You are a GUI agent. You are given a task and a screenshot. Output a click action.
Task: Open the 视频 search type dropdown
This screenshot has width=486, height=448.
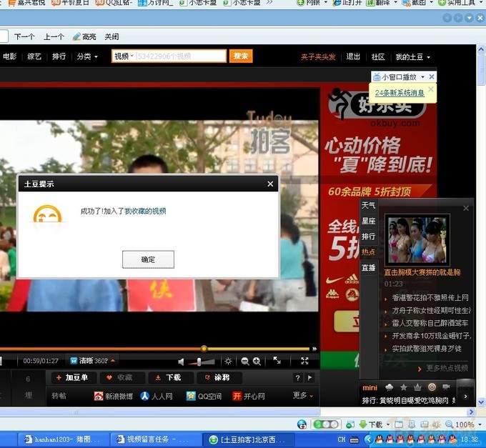pos(124,56)
